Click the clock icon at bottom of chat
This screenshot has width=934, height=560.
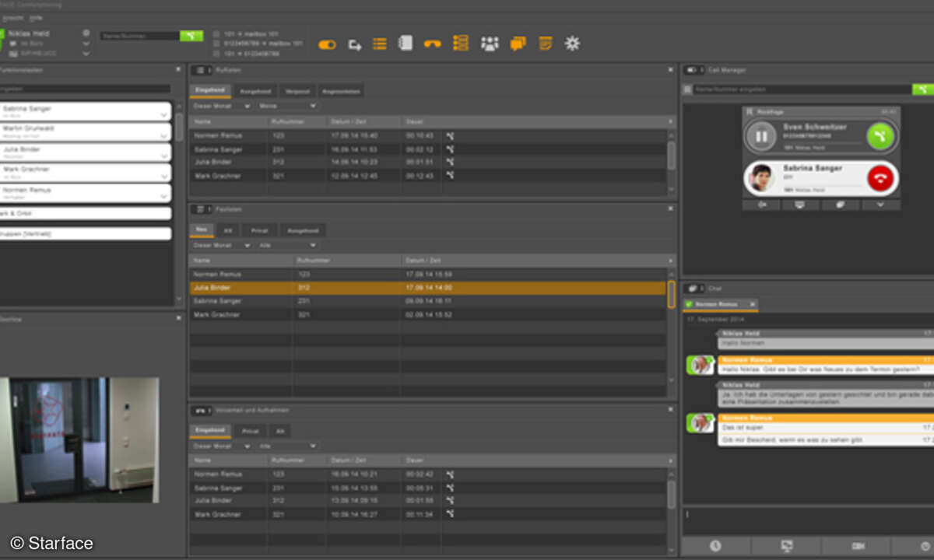[715, 546]
